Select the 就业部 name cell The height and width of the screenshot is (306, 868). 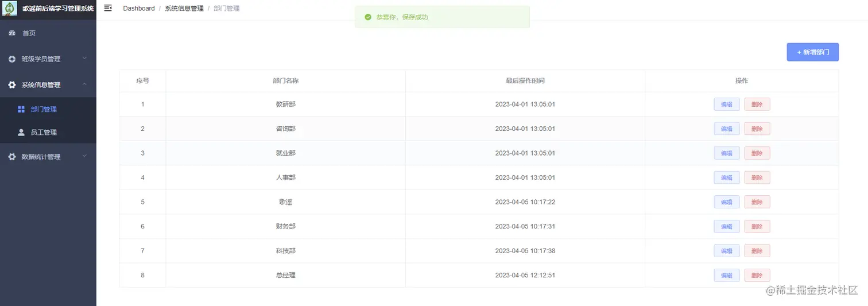click(286, 153)
